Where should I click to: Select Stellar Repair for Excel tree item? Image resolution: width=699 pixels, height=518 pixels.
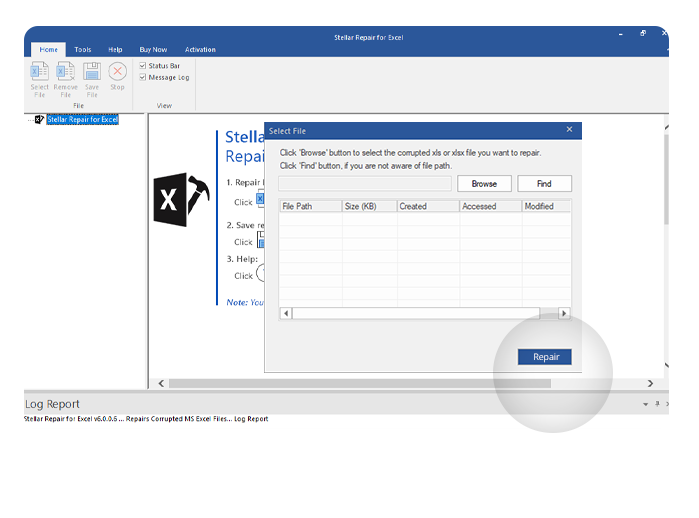click(x=82, y=119)
